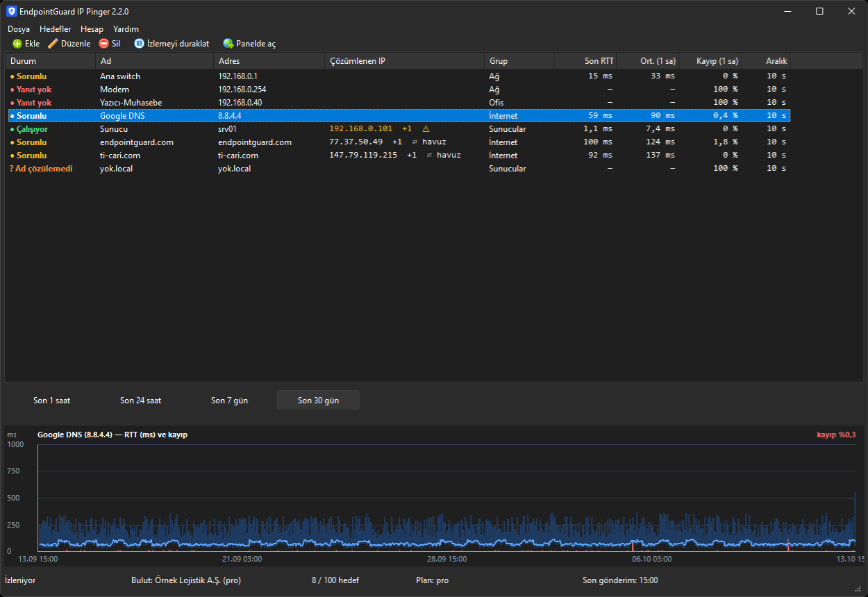The width and height of the screenshot is (868, 597).
Task: Click the red Sil delete button
Action: point(110,44)
